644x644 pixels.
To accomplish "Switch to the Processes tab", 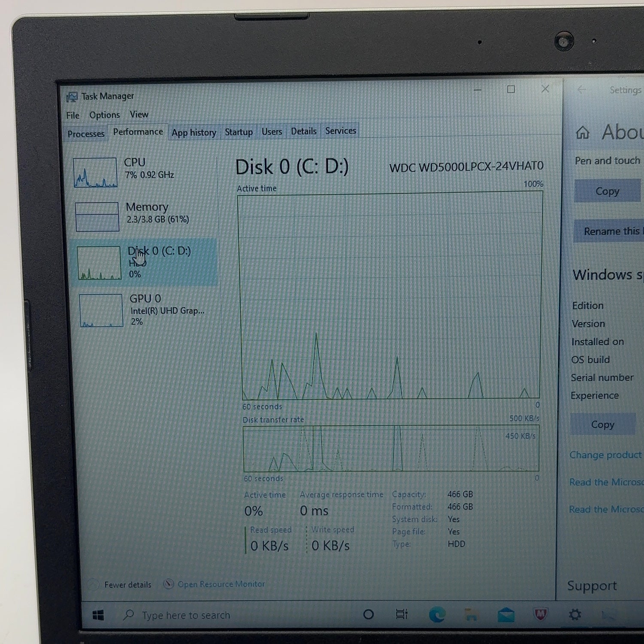I will [x=86, y=134].
